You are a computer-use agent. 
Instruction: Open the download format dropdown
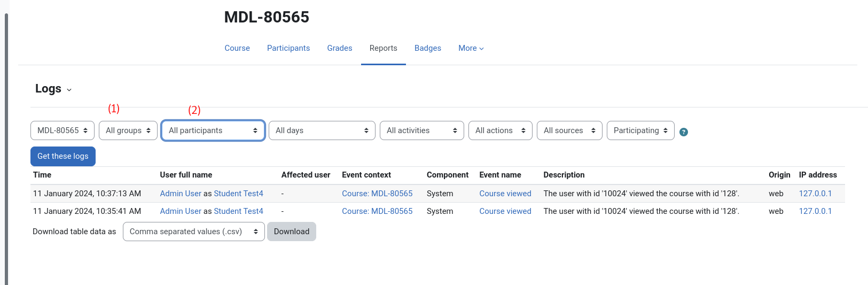click(194, 232)
